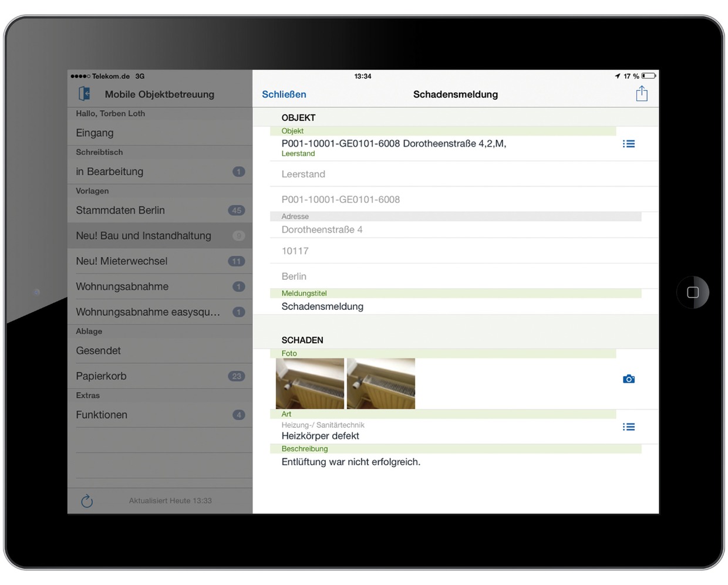Viewport: 728px width, 585px height.
Task: Edit the Meldungstitel field Schadensmeldung
Action: 322,306
